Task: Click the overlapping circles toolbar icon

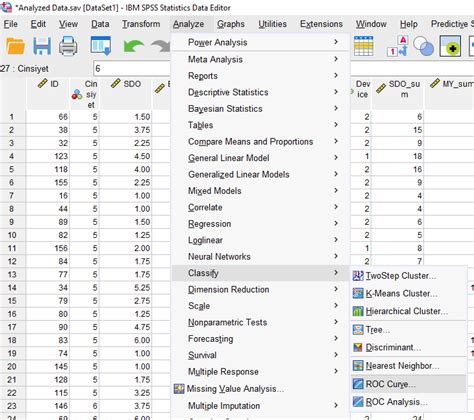Action: 423,46
